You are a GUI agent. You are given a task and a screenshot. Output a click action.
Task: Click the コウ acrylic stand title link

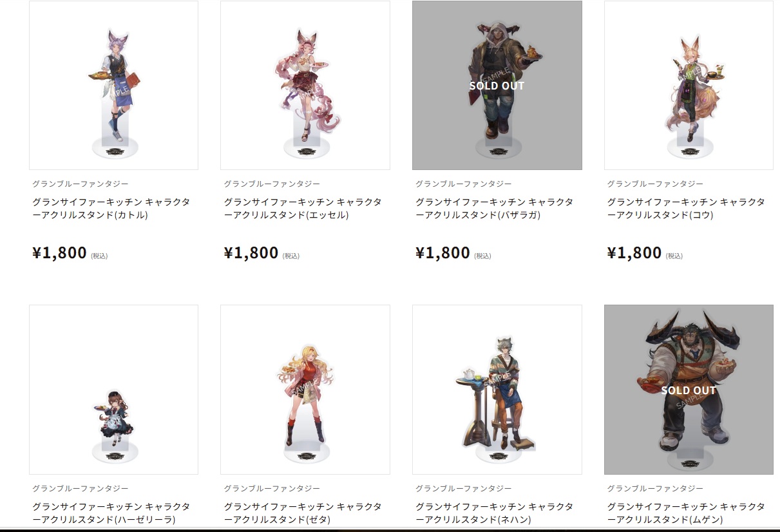point(686,209)
